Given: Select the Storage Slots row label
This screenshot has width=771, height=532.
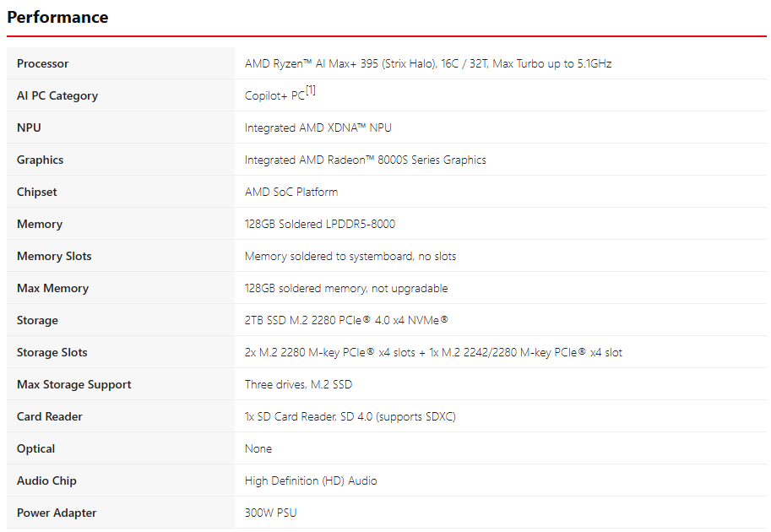Looking at the screenshot, I should tap(52, 352).
